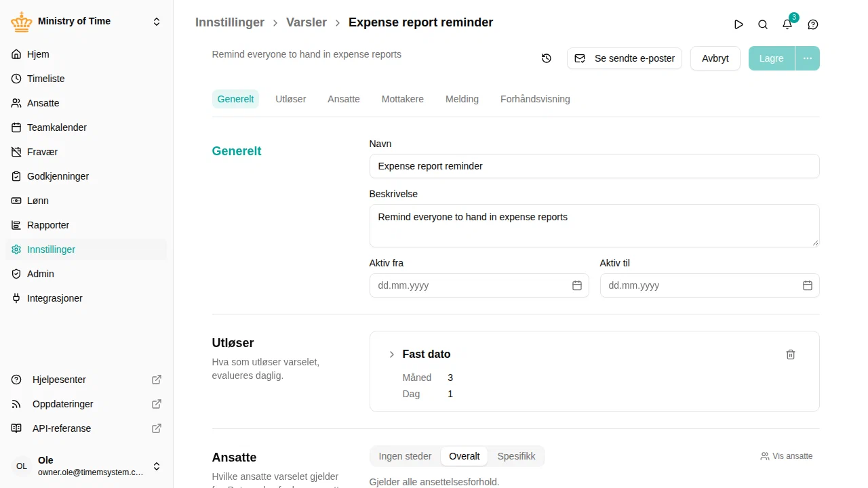The width and height of the screenshot is (868, 488).
Task: Open Hjelpesenter external link icon
Action: click(x=157, y=380)
